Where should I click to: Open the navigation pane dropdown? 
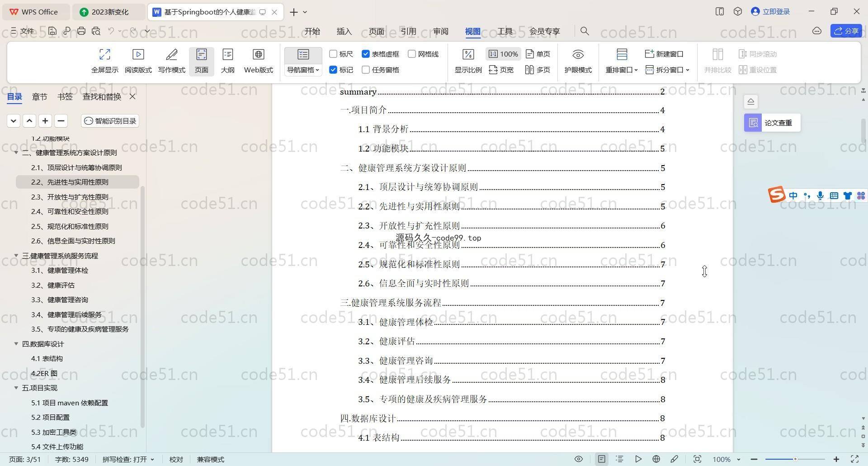pos(303,70)
